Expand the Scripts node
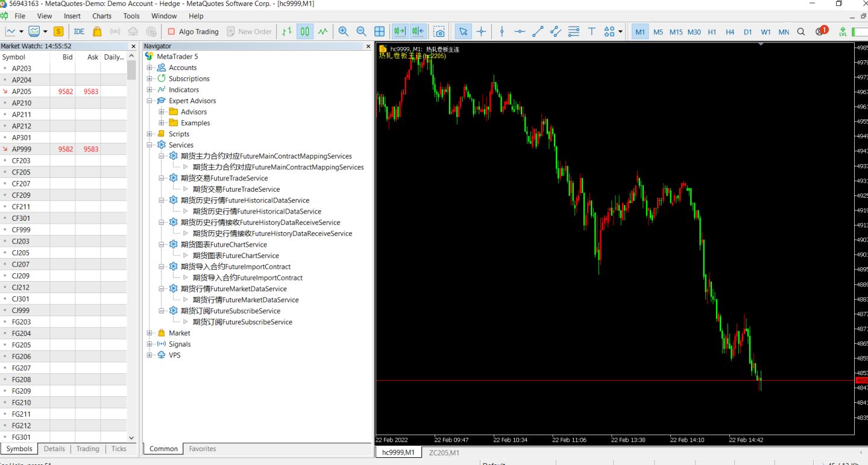 click(149, 134)
